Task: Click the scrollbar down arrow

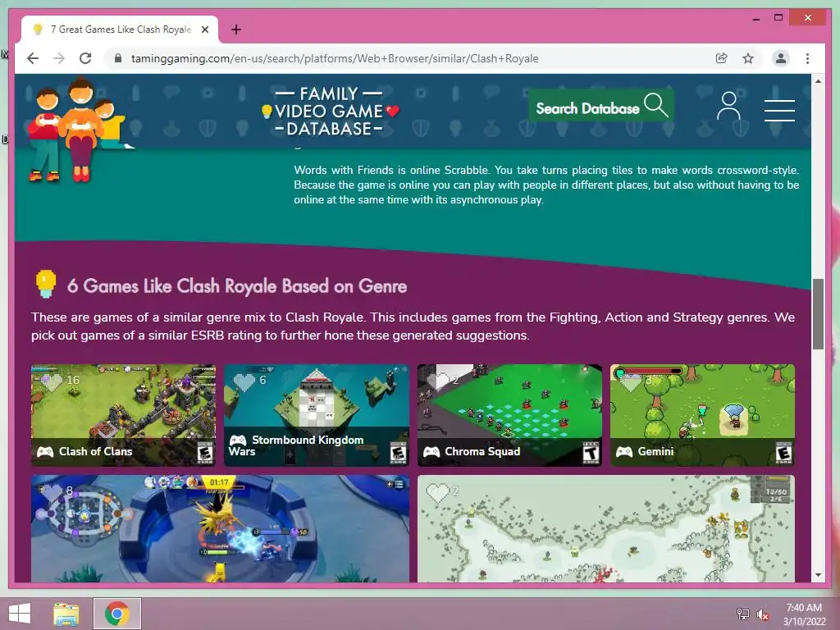Action: click(x=818, y=575)
